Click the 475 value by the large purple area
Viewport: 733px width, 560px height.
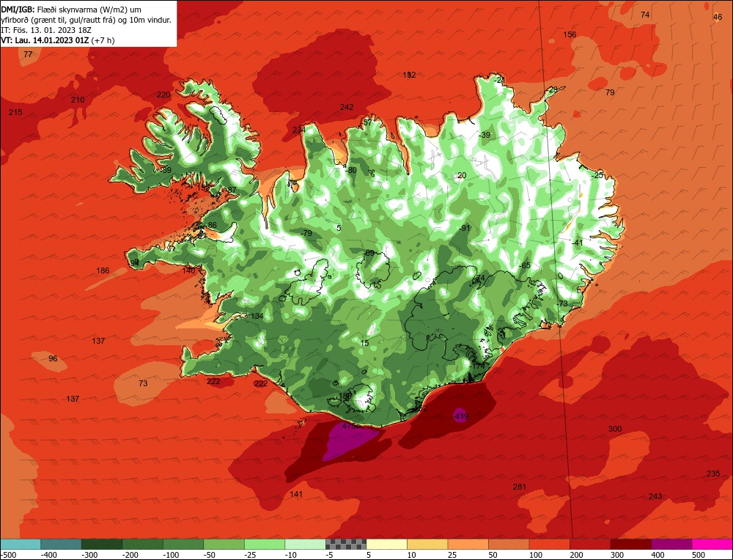(x=349, y=426)
